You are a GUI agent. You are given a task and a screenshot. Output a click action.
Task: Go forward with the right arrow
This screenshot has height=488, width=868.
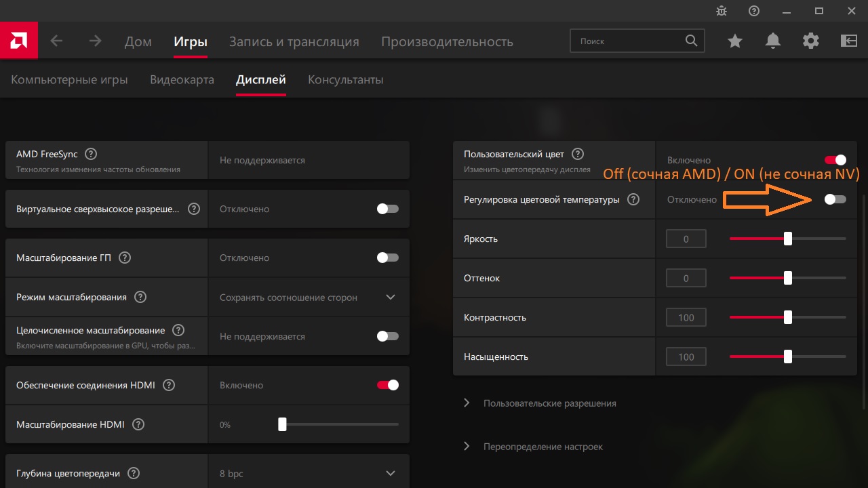pos(96,41)
